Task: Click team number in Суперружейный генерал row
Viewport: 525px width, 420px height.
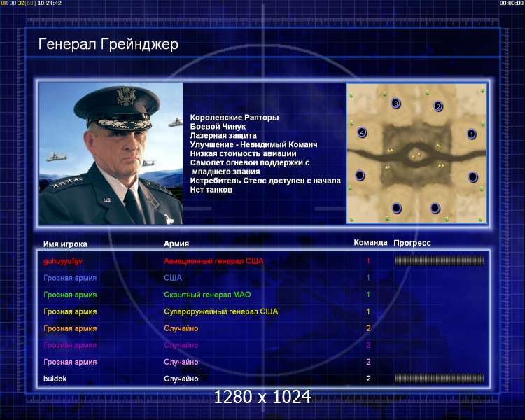Action: click(368, 311)
